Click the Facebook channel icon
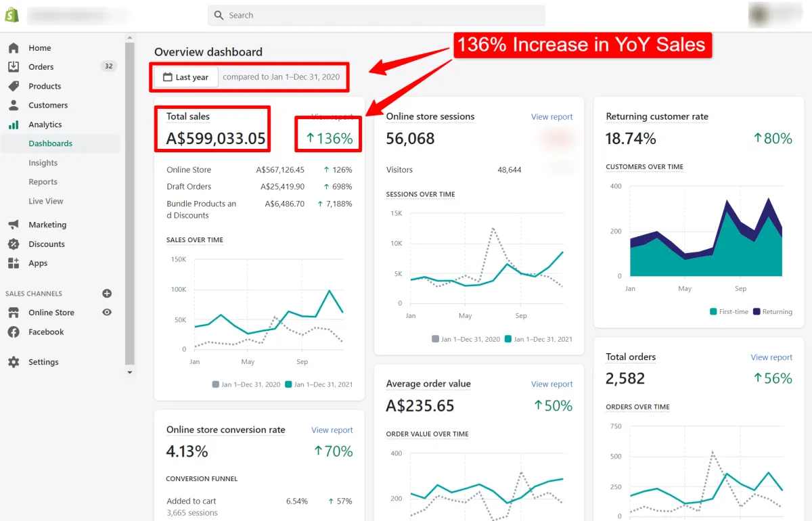This screenshot has width=812, height=521. 14,332
